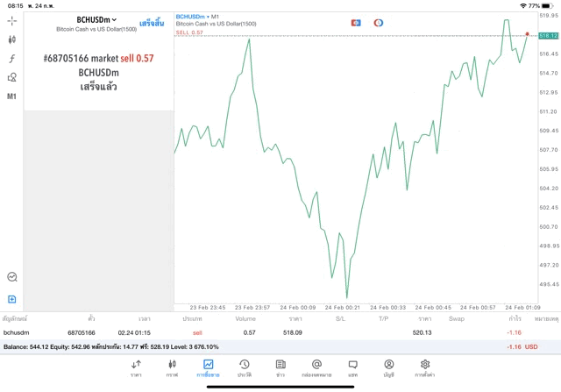Open the ข่าว news tab
The image size is (561, 392).
click(280, 368)
